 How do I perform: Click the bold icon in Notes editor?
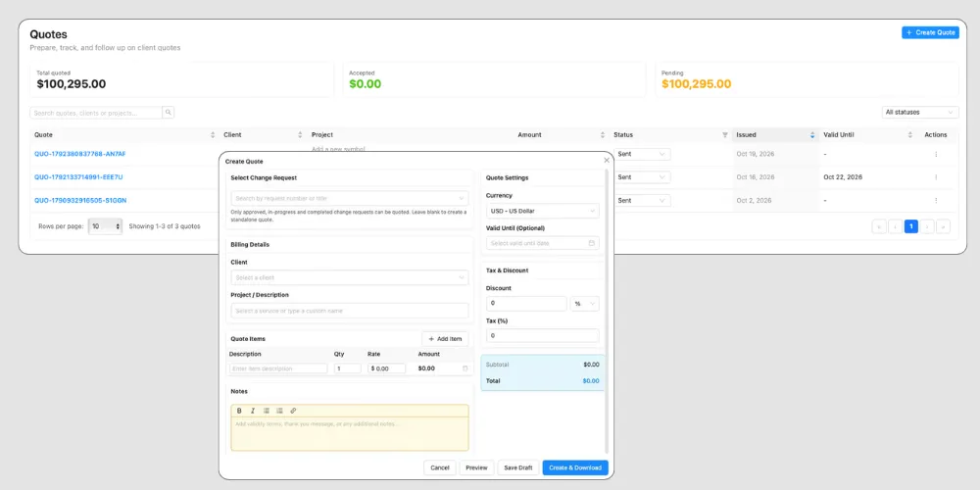click(x=239, y=411)
